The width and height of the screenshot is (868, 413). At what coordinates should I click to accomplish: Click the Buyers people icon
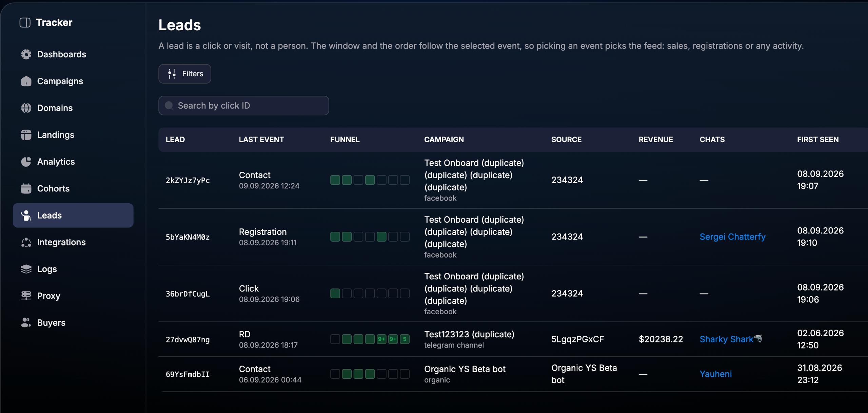[26, 322]
